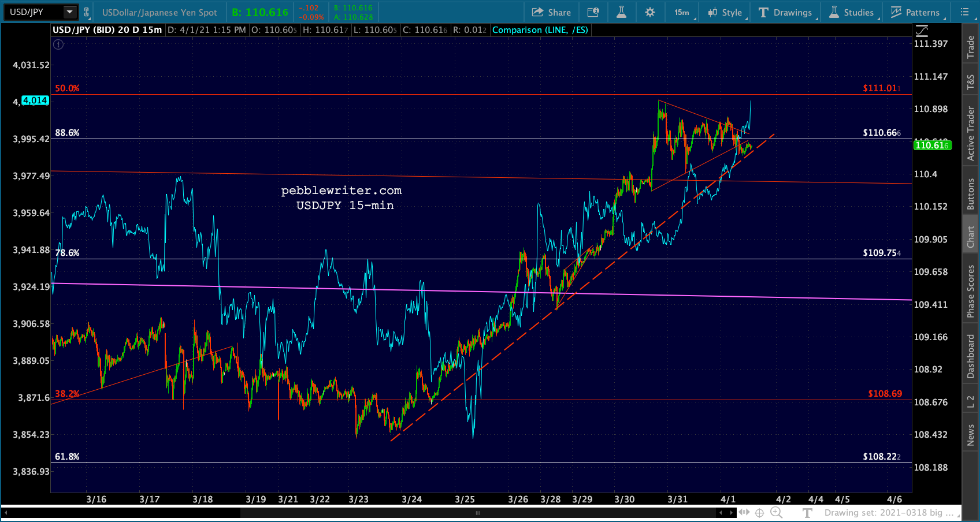Click the price axis scale mode icon
Screen dimensions: 980x522
[922, 31]
